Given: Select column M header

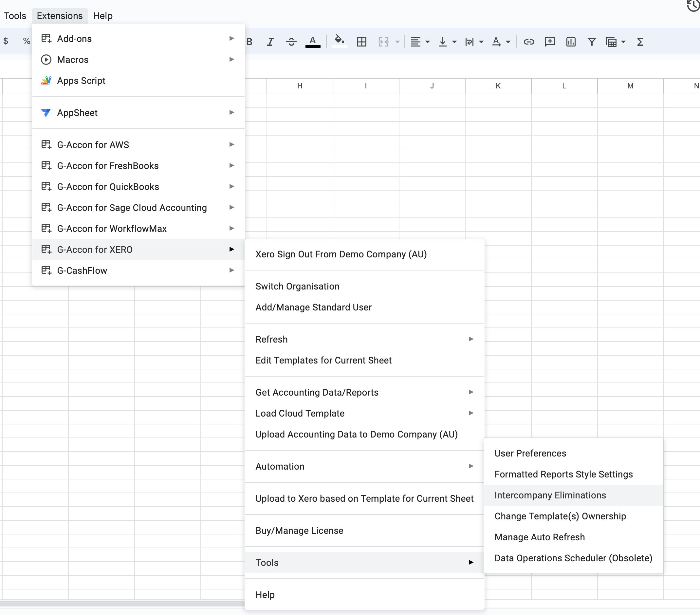Looking at the screenshot, I should (630, 86).
